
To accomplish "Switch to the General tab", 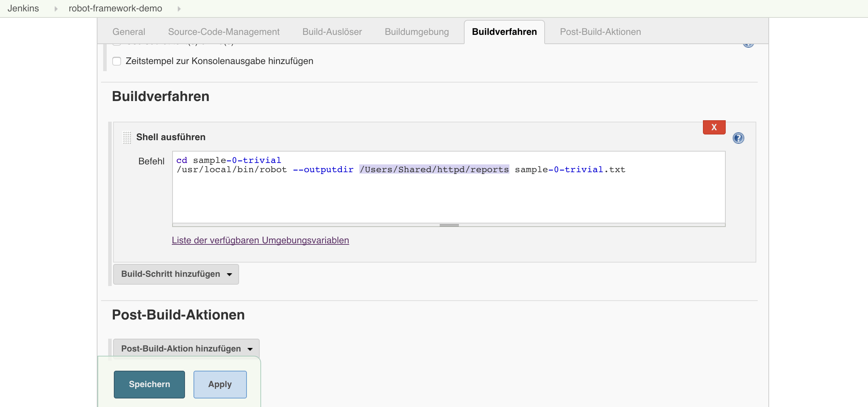I will point(129,32).
